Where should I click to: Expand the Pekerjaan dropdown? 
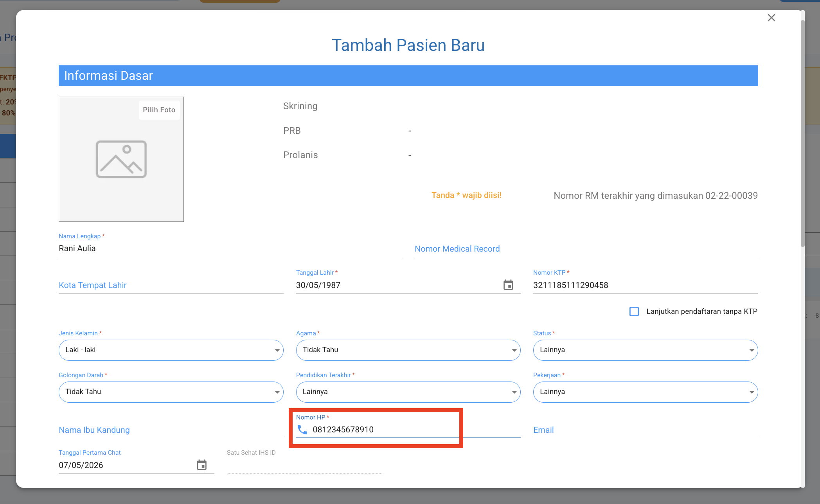click(646, 392)
